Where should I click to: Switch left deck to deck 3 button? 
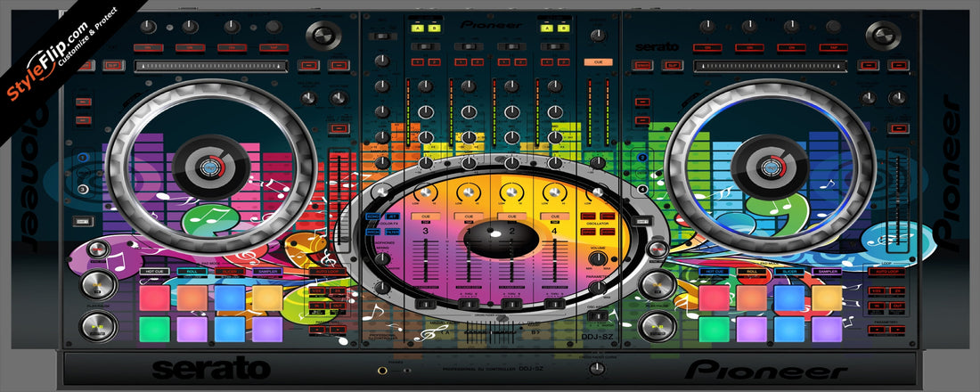pos(82,189)
